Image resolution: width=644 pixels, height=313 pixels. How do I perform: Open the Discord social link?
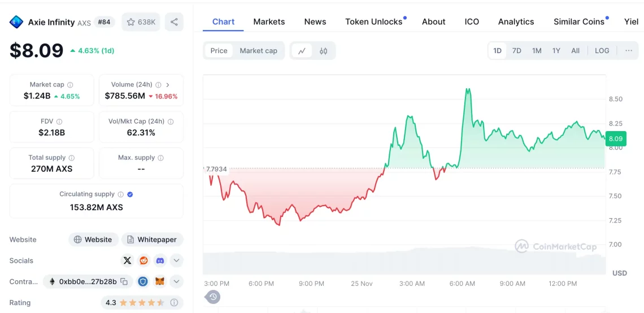point(160,260)
